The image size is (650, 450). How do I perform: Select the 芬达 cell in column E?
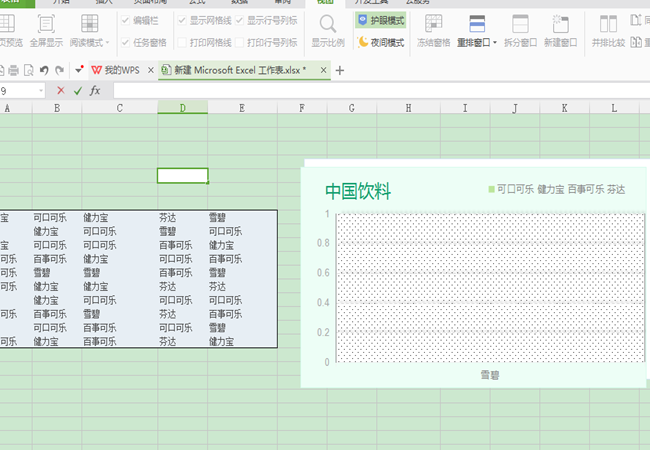tap(242, 286)
